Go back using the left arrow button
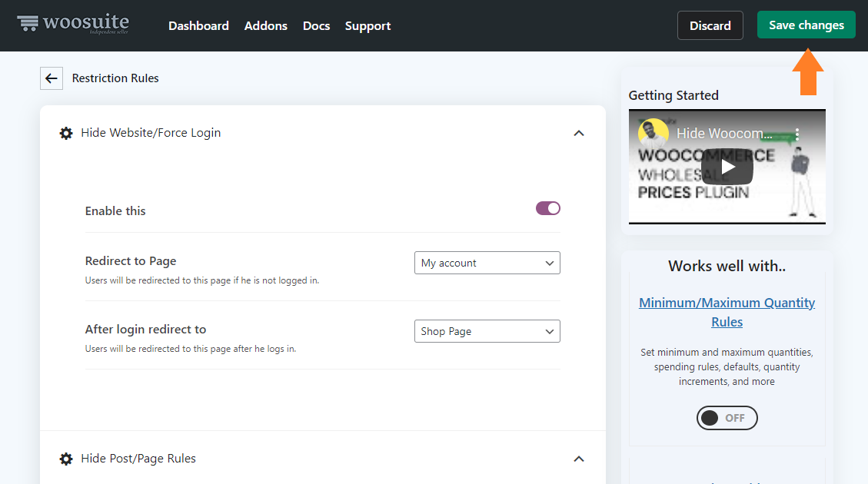This screenshot has height=484, width=868. (x=52, y=78)
